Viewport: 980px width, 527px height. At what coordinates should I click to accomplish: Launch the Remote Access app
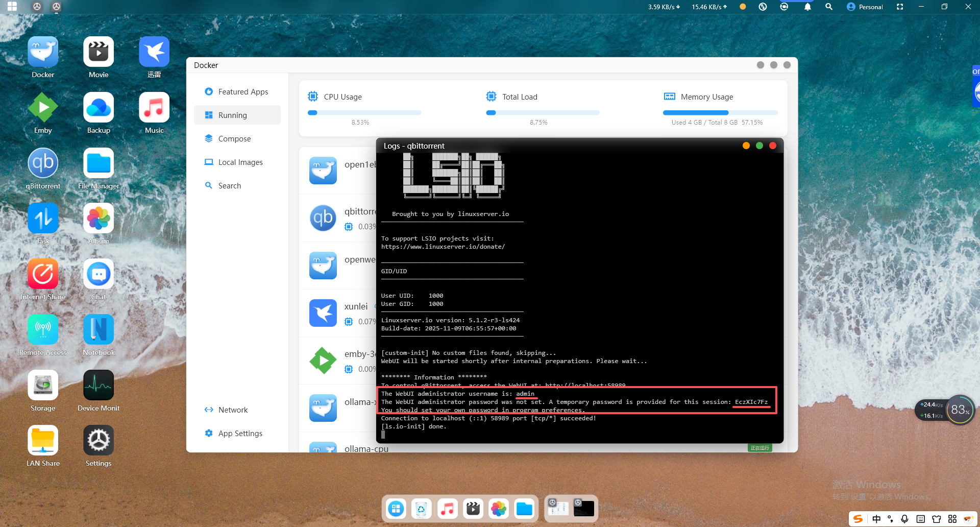pyautogui.click(x=43, y=330)
